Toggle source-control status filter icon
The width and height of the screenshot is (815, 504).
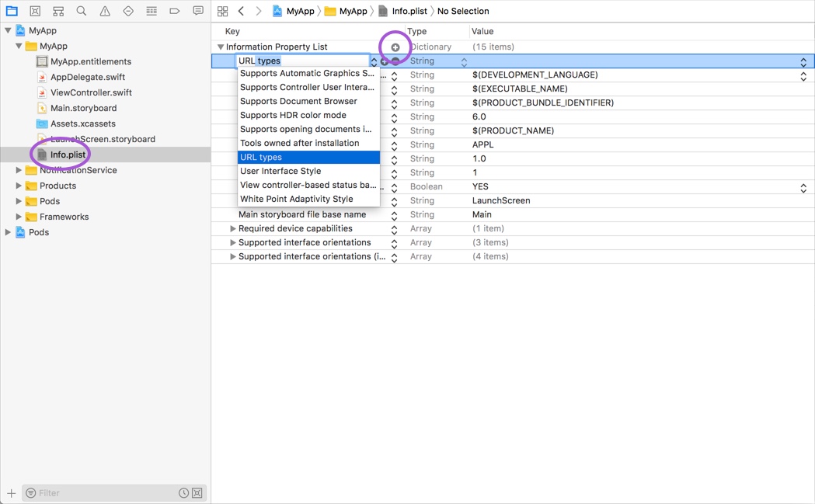[x=197, y=493]
